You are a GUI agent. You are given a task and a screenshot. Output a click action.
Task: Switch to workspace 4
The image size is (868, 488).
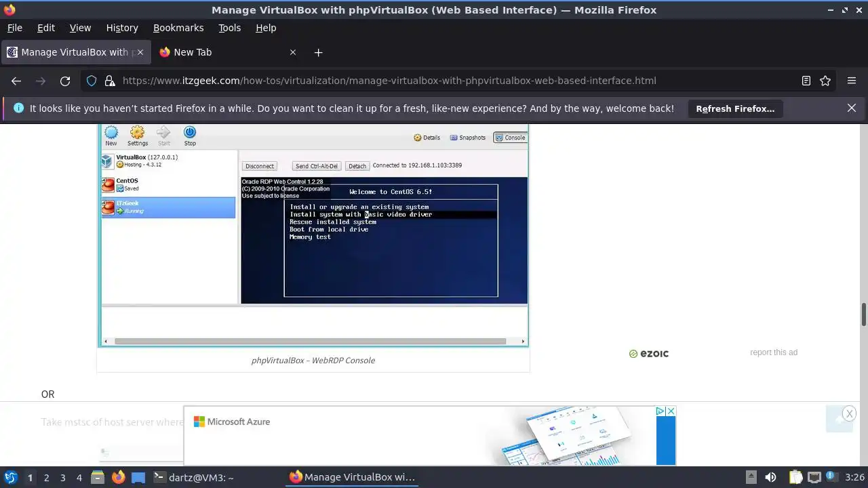click(79, 478)
